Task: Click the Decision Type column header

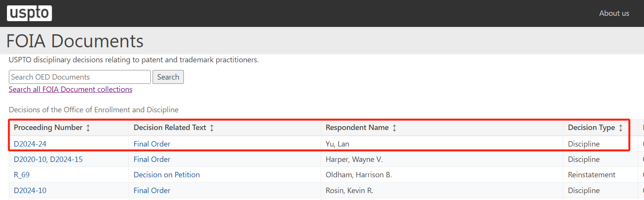Action: tap(591, 127)
